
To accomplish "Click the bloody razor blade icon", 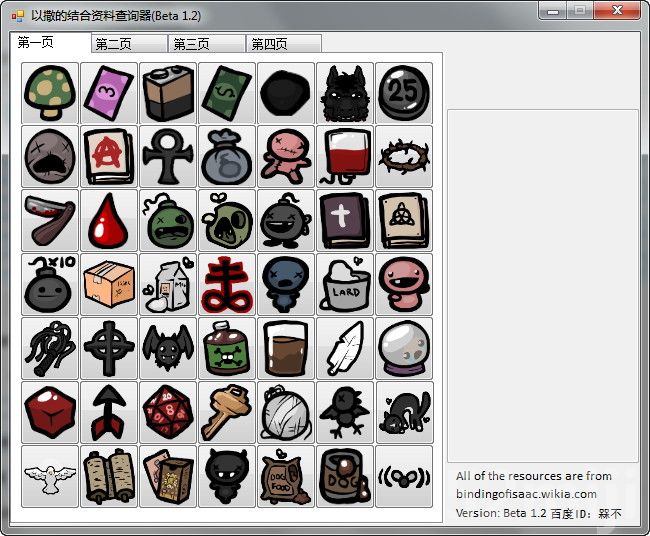I will coord(50,220).
